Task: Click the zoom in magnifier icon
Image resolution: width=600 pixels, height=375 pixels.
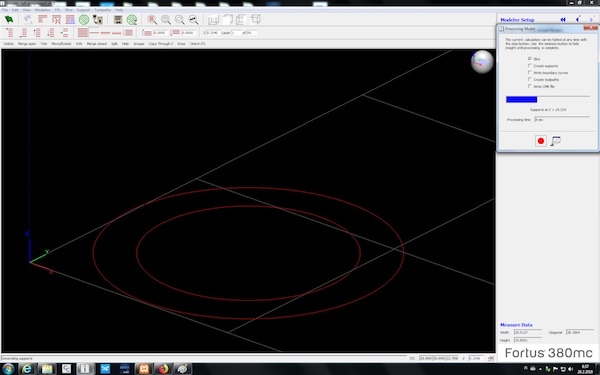Action: pos(166,19)
